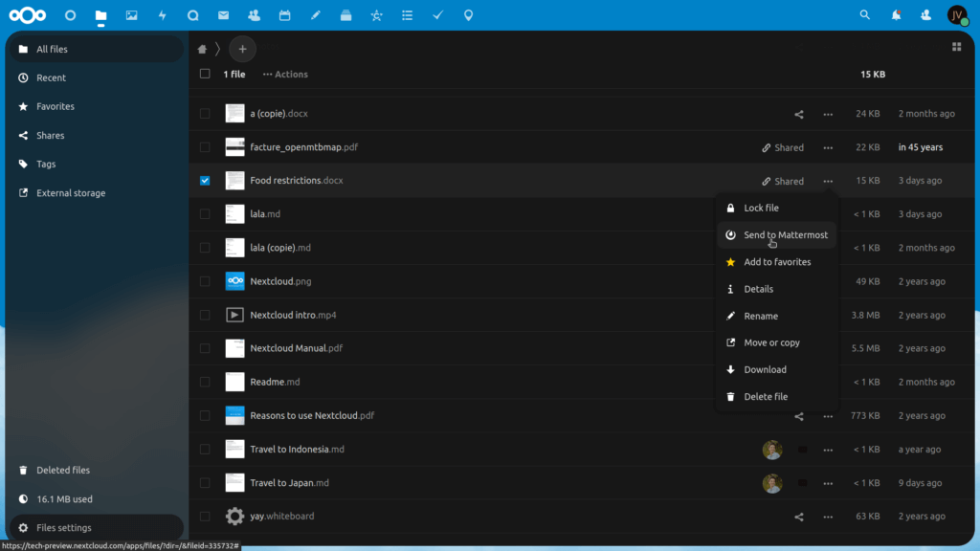
Task: Select lala (copie).md checkbox
Action: pyautogui.click(x=205, y=248)
